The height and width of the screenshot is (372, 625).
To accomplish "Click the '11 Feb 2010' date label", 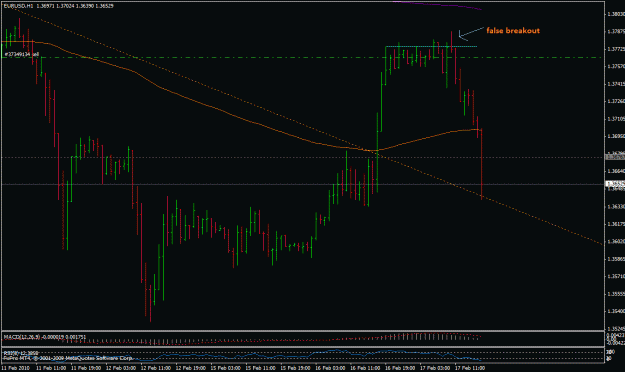I will (x=15, y=368).
